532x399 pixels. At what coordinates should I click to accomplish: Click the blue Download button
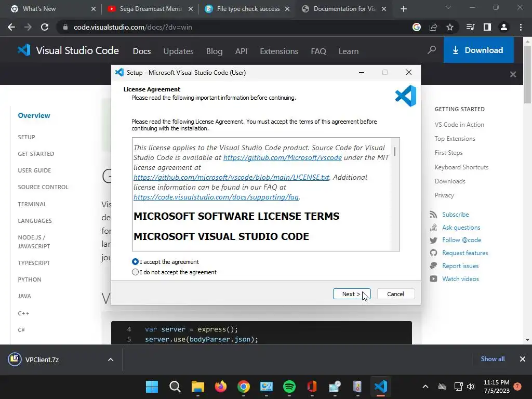(478, 50)
